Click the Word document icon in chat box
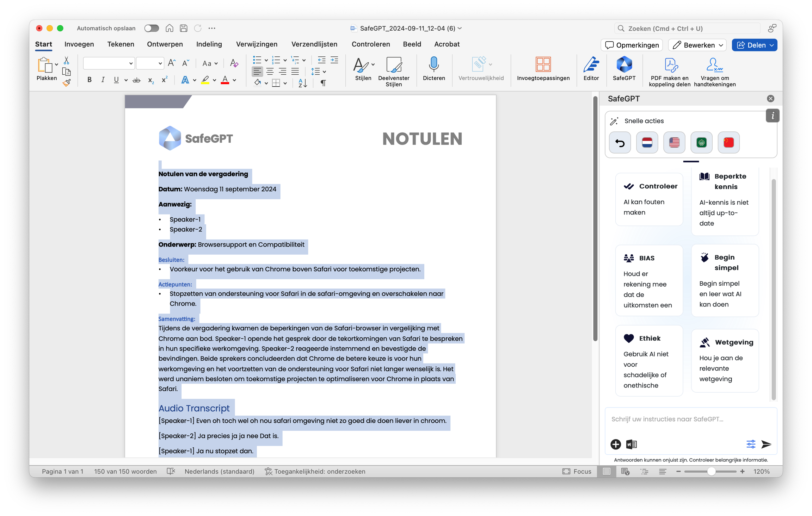Image resolution: width=812 pixels, height=516 pixels. (x=632, y=444)
